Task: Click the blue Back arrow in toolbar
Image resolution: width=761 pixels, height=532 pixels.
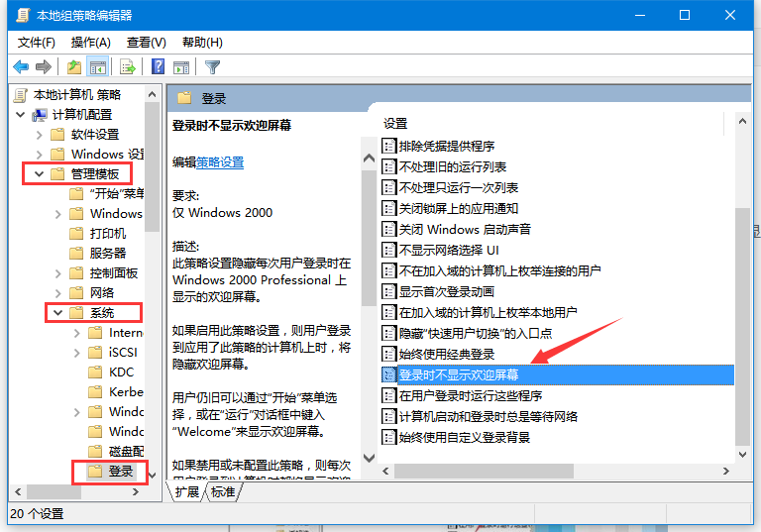Action: pos(21,66)
